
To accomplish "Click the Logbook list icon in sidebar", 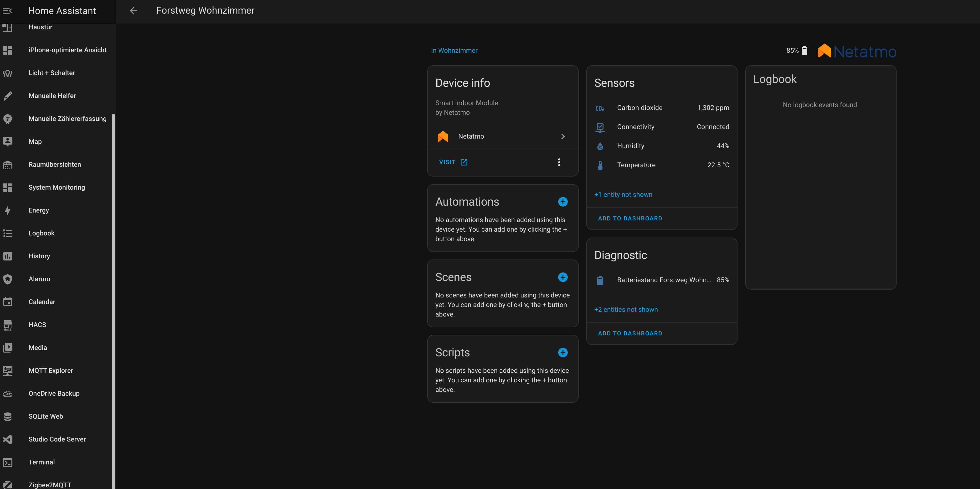I will (8, 233).
